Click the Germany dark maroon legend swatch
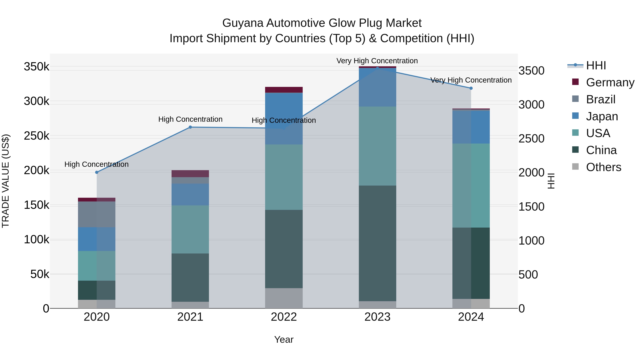 [x=575, y=82]
